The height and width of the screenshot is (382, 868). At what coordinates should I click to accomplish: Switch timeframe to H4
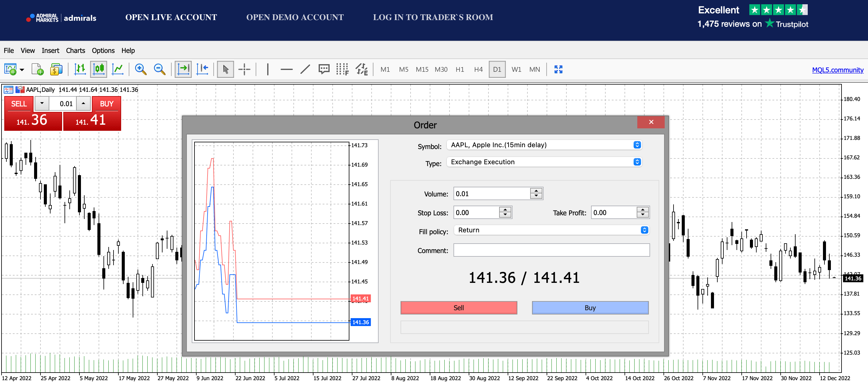(x=478, y=70)
